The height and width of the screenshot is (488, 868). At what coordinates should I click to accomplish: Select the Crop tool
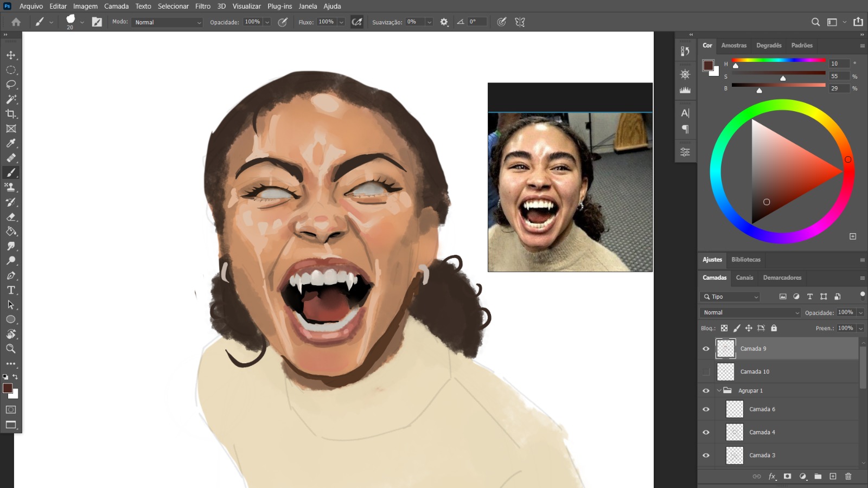coord(11,114)
